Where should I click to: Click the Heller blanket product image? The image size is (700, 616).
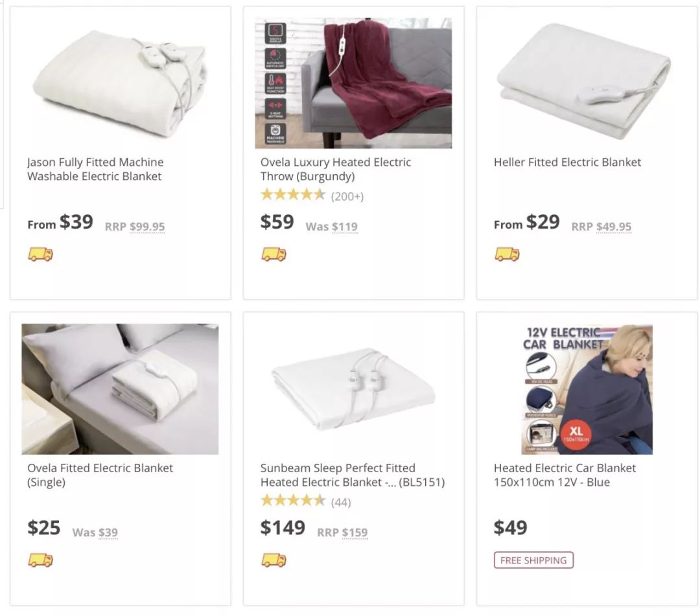point(583,81)
